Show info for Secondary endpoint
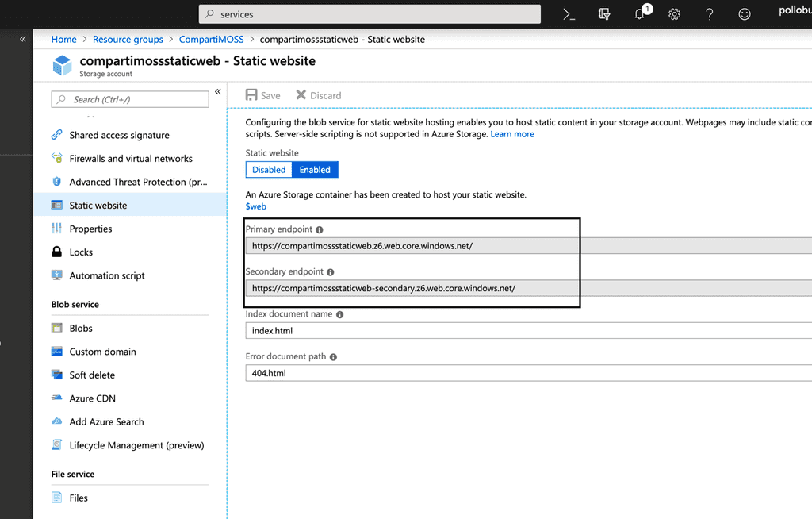This screenshot has height=519, width=812. click(331, 272)
